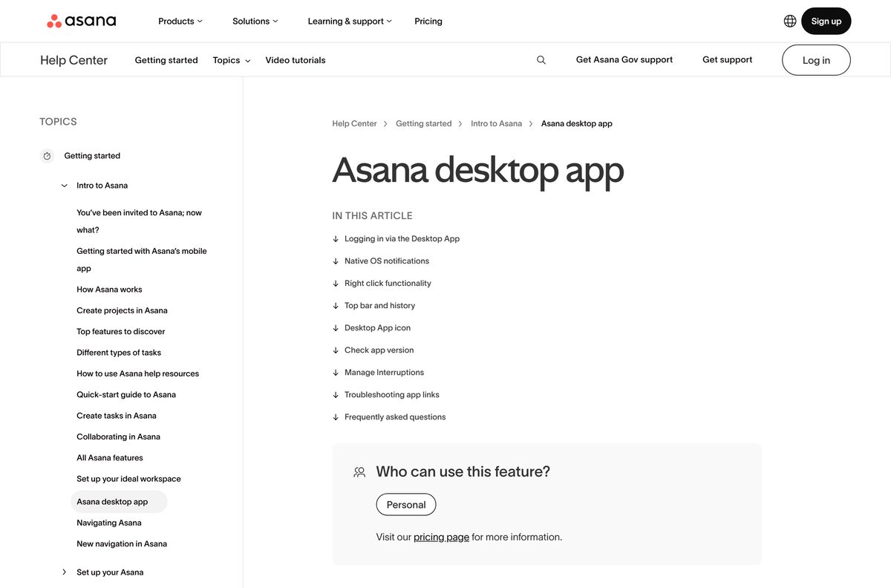
Task: Click the Help Center search icon
Action: (x=541, y=60)
